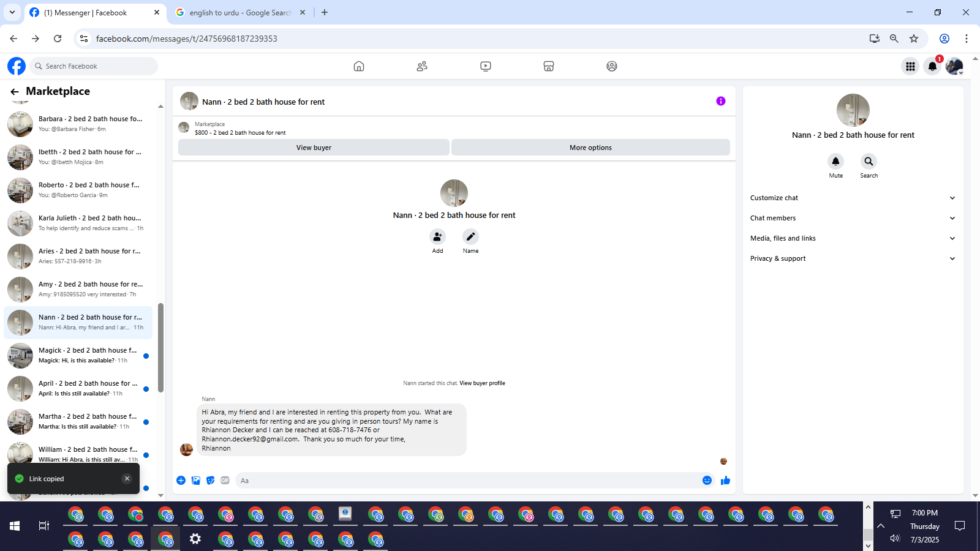Dismiss the Link copied notification
Image resolution: width=980 pixels, height=551 pixels.
click(127, 479)
